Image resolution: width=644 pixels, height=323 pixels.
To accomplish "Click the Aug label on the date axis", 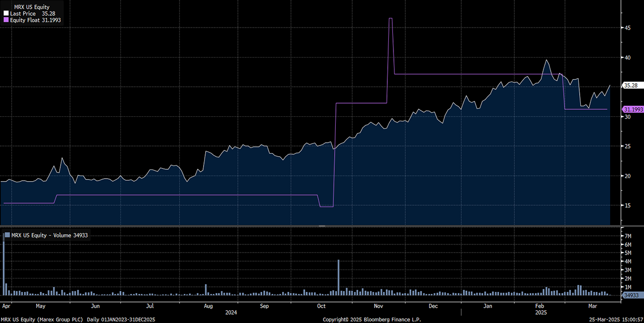I will (208, 306).
